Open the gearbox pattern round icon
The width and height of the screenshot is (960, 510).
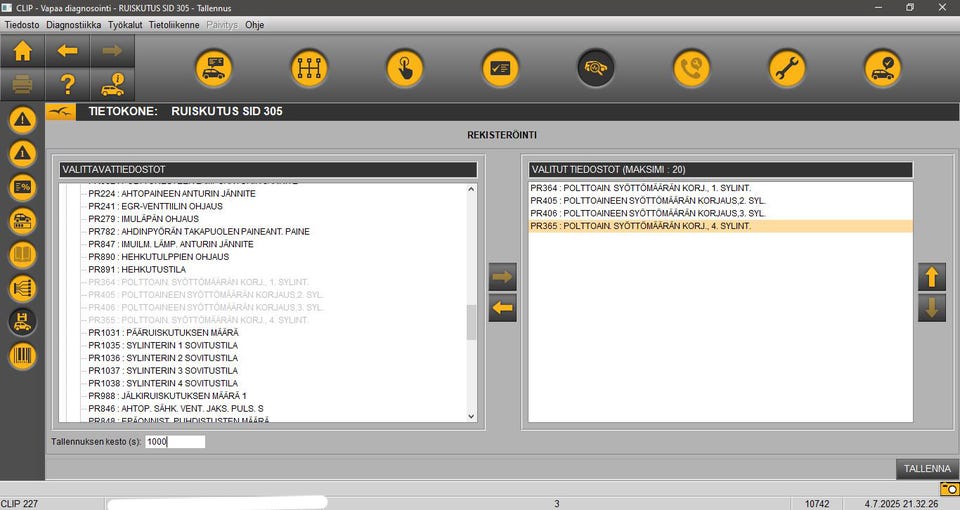coord(309,68)
